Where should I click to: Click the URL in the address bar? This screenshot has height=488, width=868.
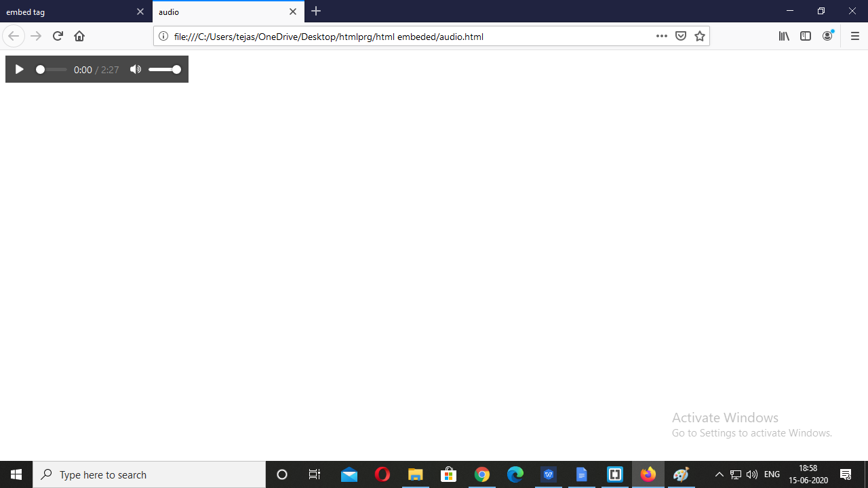(329, 37)
